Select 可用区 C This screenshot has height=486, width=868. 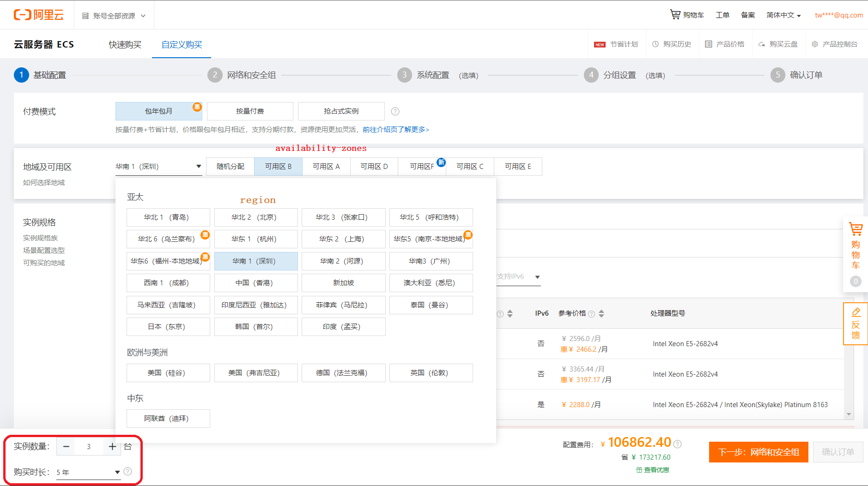pyautogui.click(x=470, y=167)
